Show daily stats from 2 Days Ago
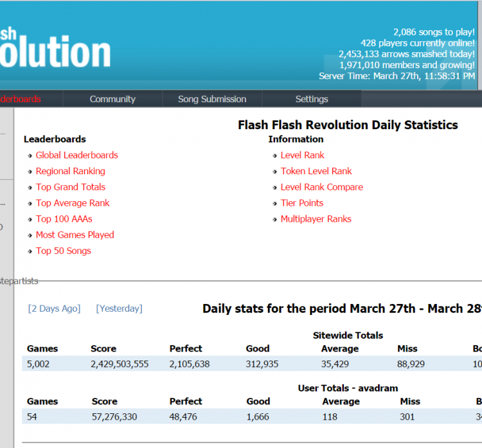The image size is (482, 448). coord(55,309)
